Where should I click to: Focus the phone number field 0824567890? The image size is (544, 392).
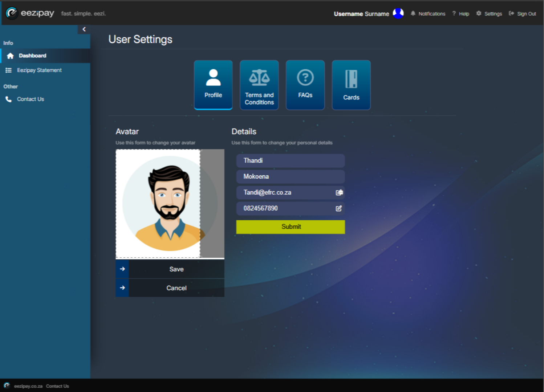(291, 209)
